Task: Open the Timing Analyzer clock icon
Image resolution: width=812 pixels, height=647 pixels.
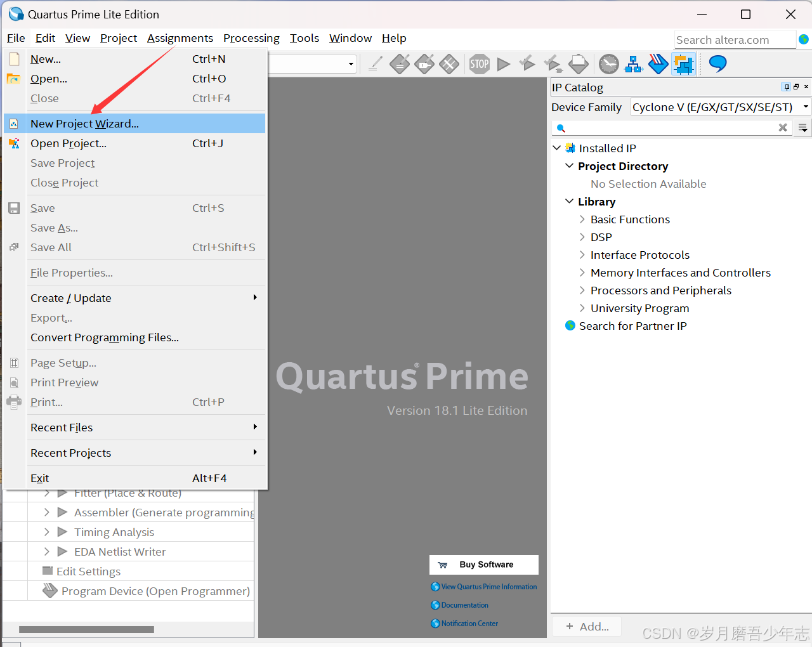Action: pos(609,64)
